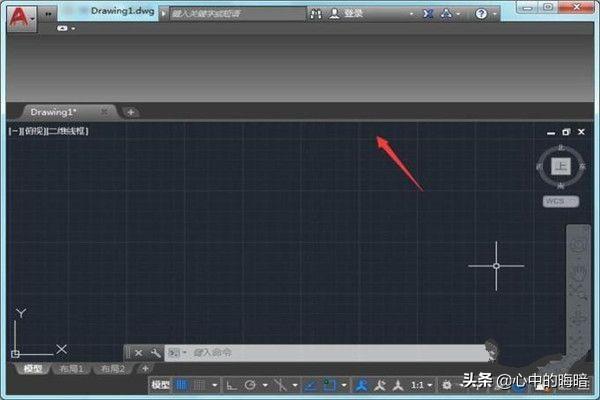Screen dimensions: 600x400
Task: Click the wrench customize icon in command line
Action: click(155, 353)
